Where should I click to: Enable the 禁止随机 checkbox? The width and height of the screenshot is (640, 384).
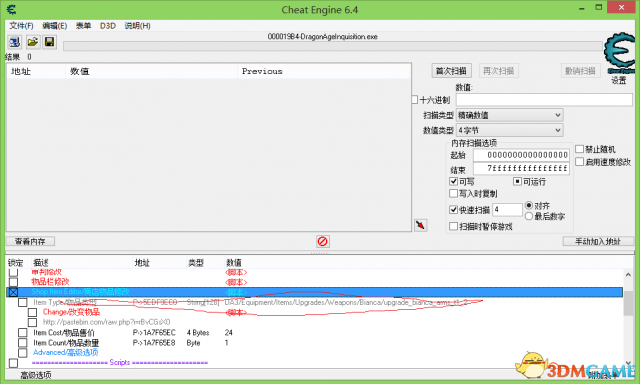[x=580, y=149]
